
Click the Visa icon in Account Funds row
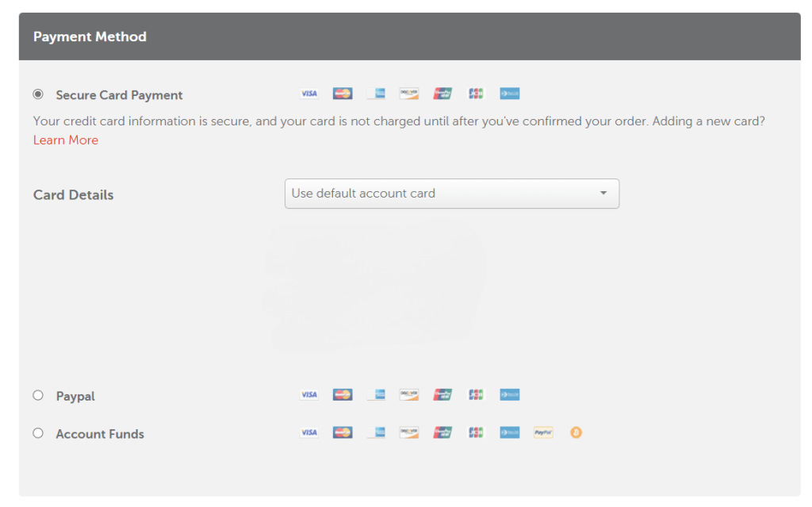pyautogui.click(x=309, y=432)
